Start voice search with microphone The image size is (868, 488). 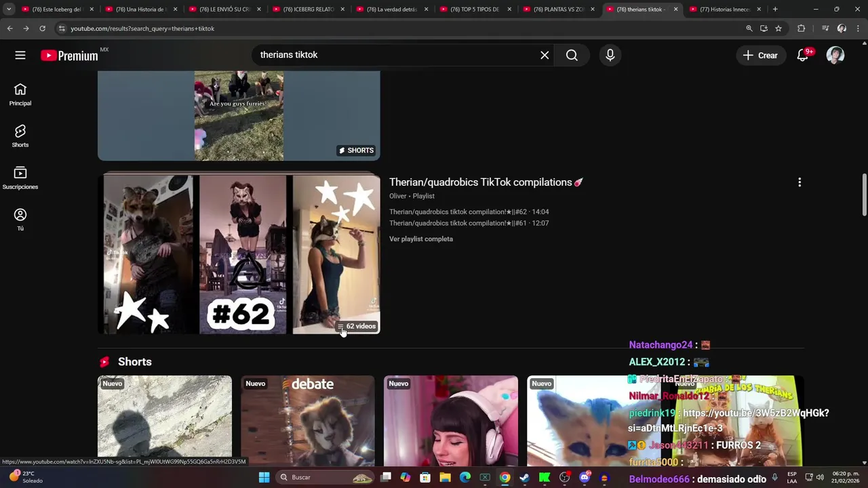pos(610,55)
